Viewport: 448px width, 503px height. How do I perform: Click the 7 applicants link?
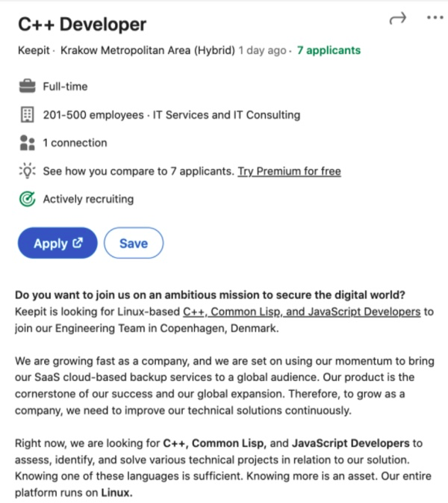329,51
